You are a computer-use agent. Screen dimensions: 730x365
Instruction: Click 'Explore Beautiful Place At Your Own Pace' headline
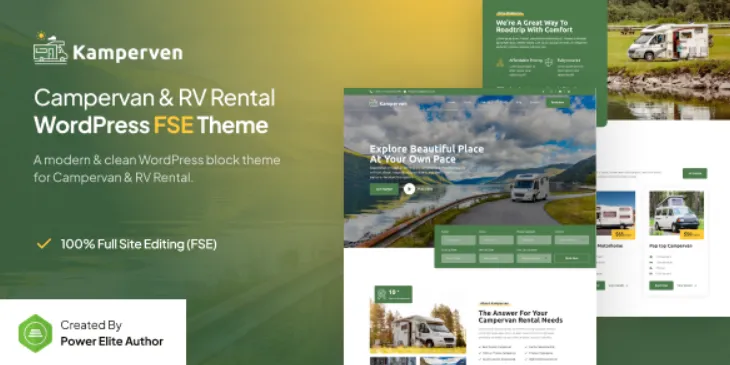tap(426, 154)
